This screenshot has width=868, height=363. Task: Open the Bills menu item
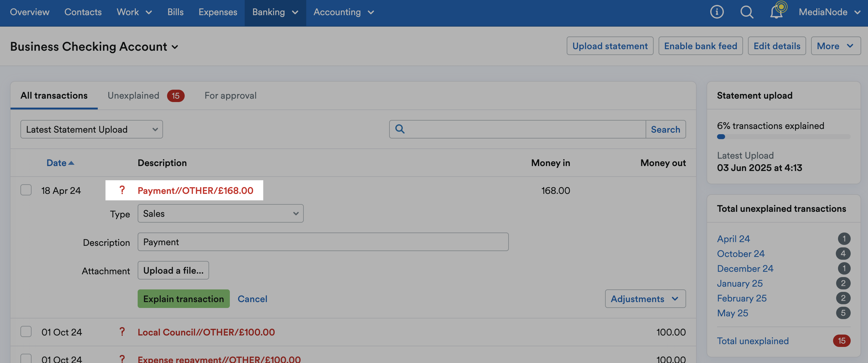click(x=176, y=12)
